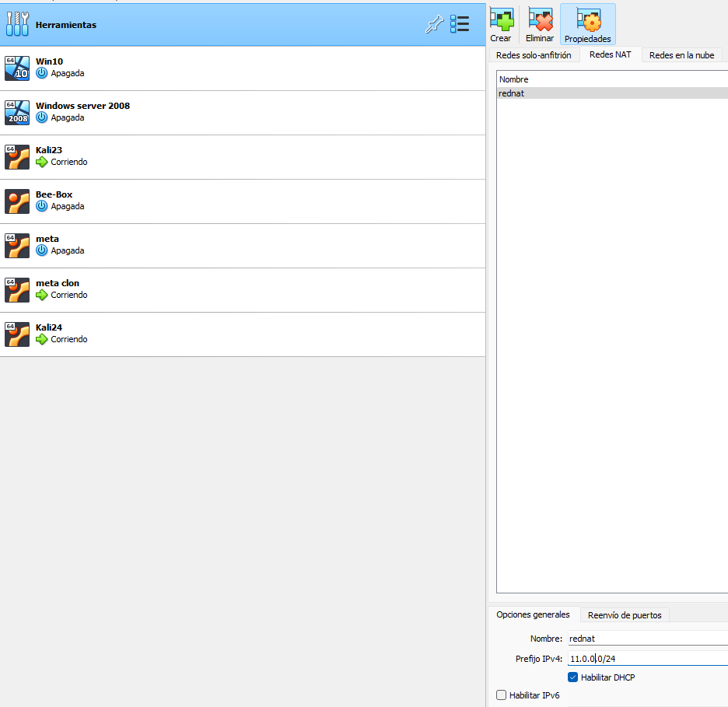Viewport: 728px width, 707px height.
Task: Select Opciones generales tab
Action: click(533, 614)
